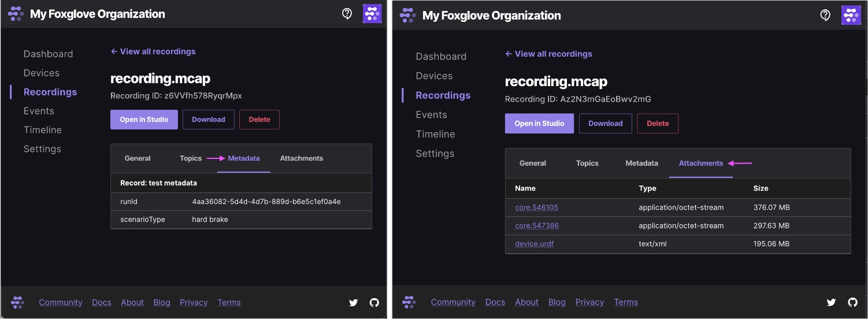Open About link in left window footer
The image size is (868, 319).
(x=132, y=302)
